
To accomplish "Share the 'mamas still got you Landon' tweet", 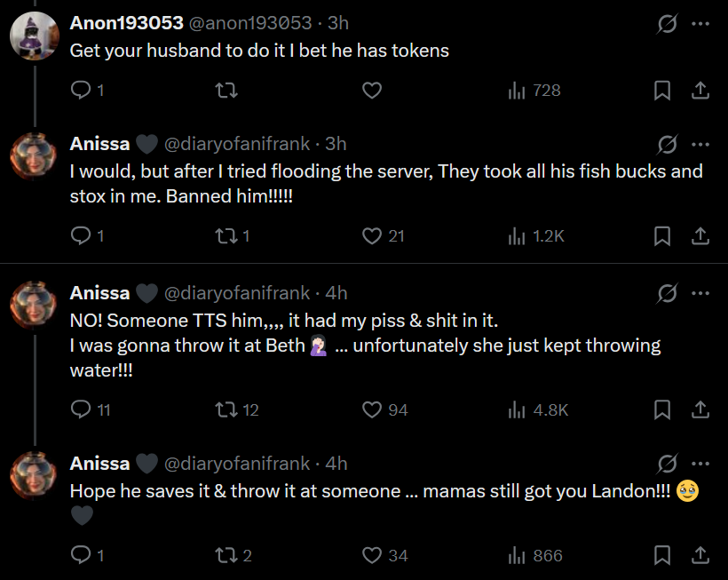I will pos(700,555).
